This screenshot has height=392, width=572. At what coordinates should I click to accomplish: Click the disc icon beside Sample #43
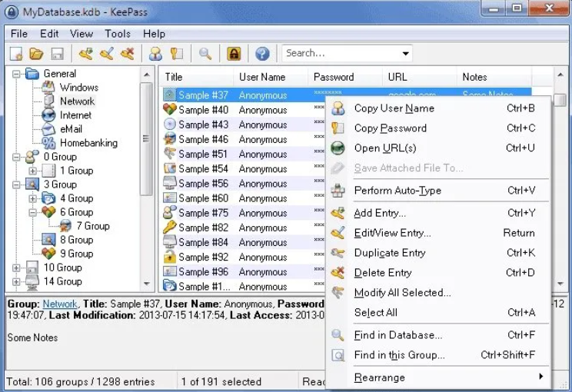pyautogui.click(x=170, y=125)
